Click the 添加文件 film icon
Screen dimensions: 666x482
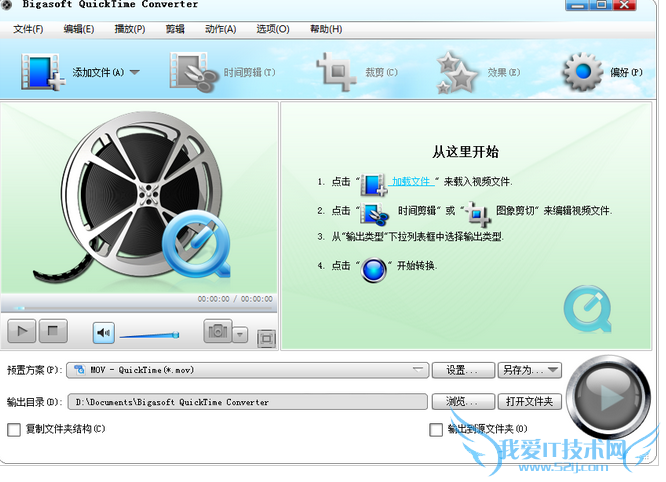click(x=42, y=71)
